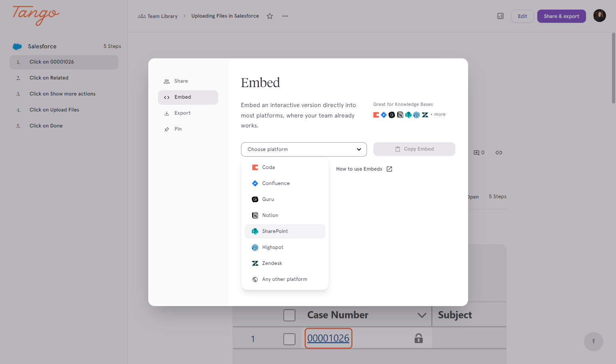The image size is (616, 364).
Task: Click the lock icon in case row 00001026
Action: pyautogui.click(x=419, y=338)
